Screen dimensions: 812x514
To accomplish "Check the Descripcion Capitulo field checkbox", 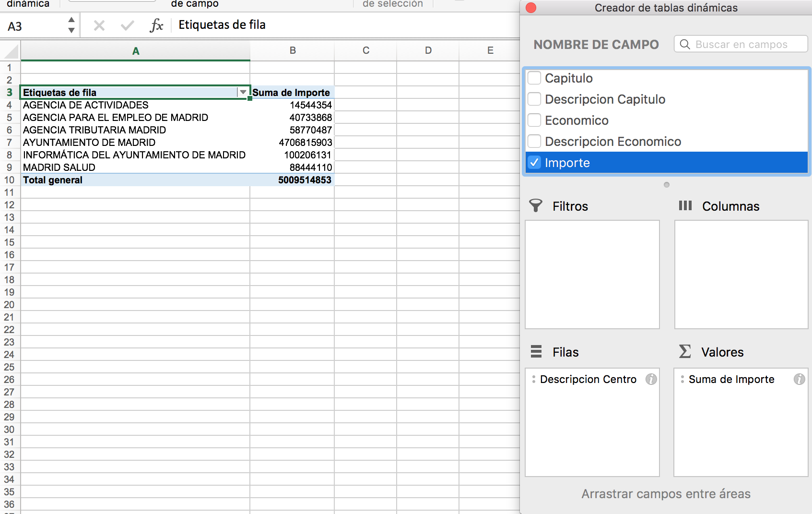I will (x=534, y=99).
